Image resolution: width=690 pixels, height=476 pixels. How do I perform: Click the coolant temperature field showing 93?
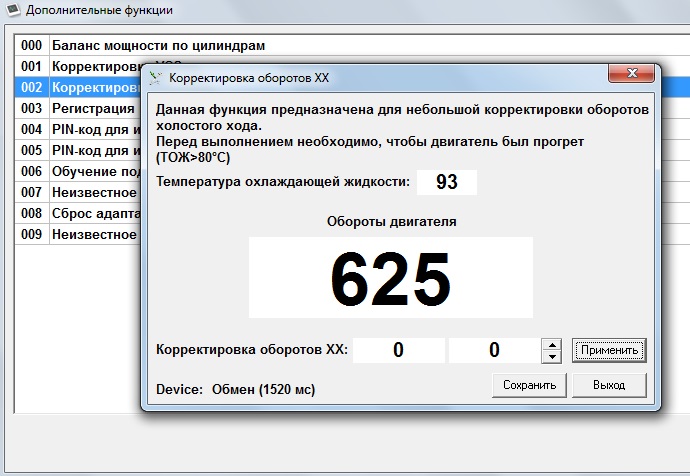click(x=447, y=182)
